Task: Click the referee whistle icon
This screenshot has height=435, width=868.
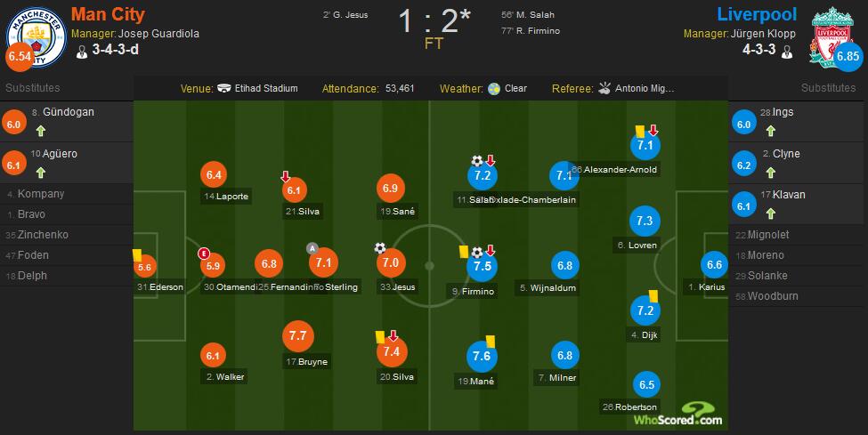Action: (x=604, y=89)
